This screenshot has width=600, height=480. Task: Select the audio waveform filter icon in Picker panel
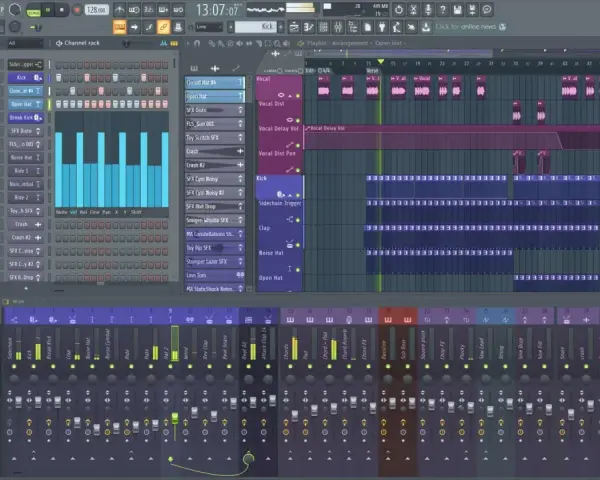click(215, 69)
